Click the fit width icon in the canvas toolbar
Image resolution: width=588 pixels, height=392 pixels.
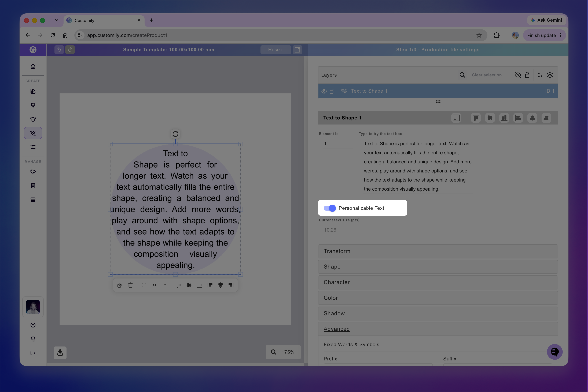tap(155, 285)
